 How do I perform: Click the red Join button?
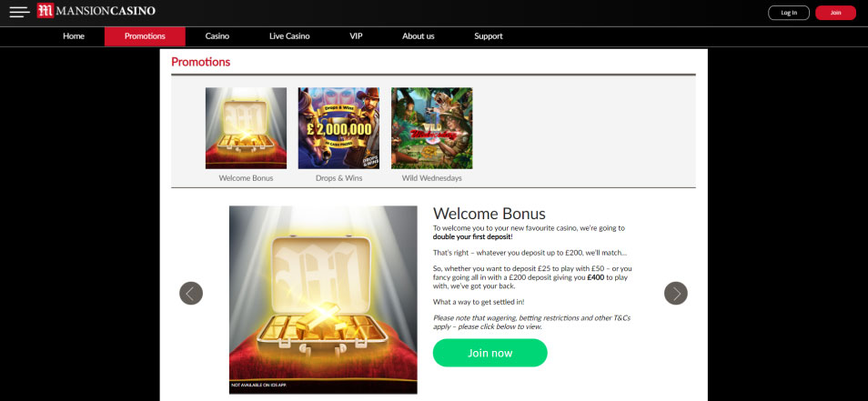coord(835,13)
